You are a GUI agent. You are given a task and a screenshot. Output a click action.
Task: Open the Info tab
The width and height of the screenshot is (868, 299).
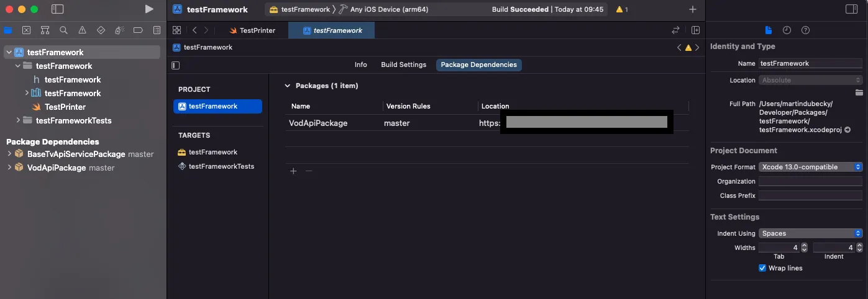pyautogui.click(x=360, y=65)
